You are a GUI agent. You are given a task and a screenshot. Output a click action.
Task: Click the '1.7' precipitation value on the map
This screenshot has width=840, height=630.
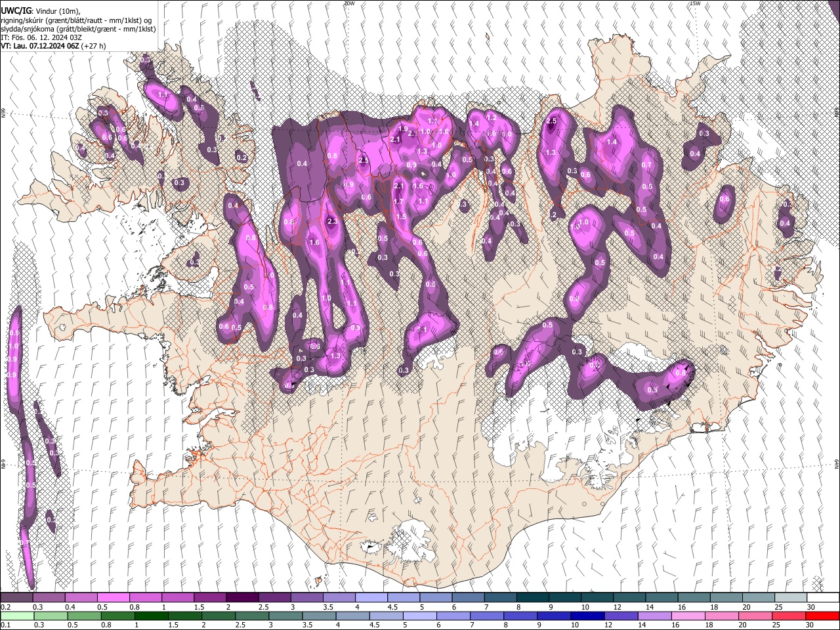coord(398,202)
